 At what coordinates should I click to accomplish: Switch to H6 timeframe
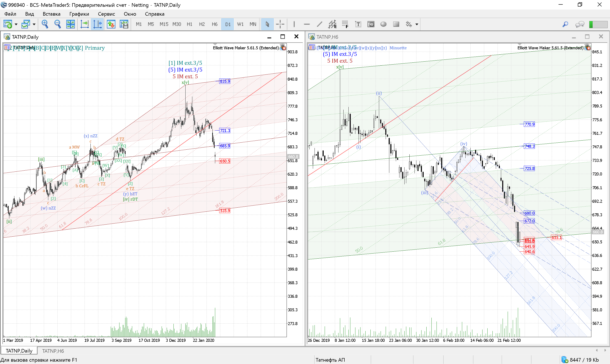pyautogui.click(x=215, y=24)
